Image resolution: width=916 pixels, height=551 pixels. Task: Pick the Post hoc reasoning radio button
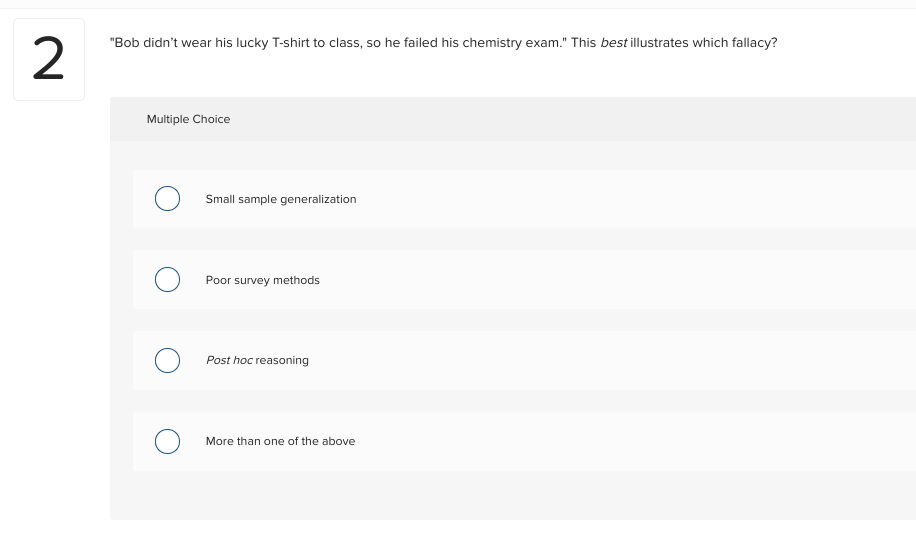coord(167,360)
